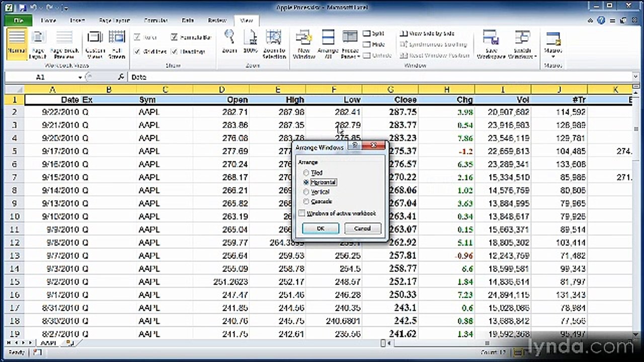This screenshot has width=644, height=362.
Task: Enter Full Screen view
Action: click(x=117, y=44)
